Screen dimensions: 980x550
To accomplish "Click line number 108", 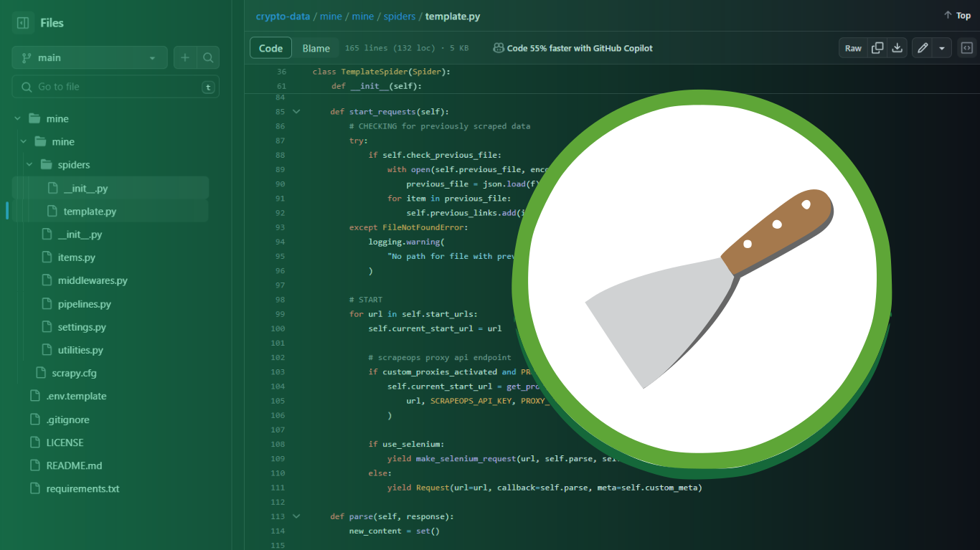I will pyautogui.click(x=278, y=444).
